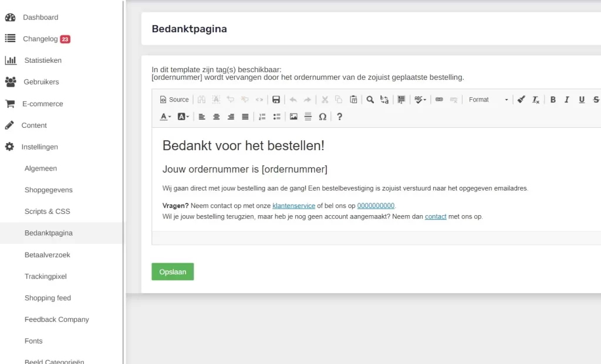Click the Save document icon in the editor toolbar
601x364 pixels.
(x=276, y=99)
